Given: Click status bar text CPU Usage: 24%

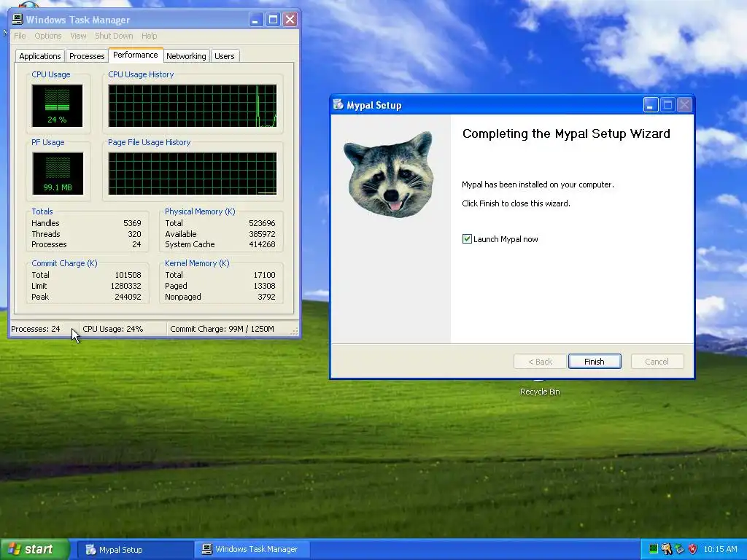Looking at the screenshot, I should coord(113,329).
